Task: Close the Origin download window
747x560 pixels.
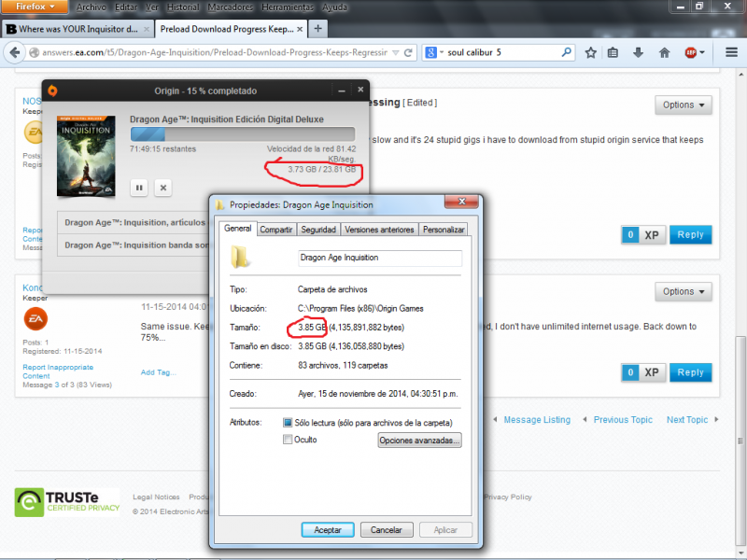Action: point(360,90)
